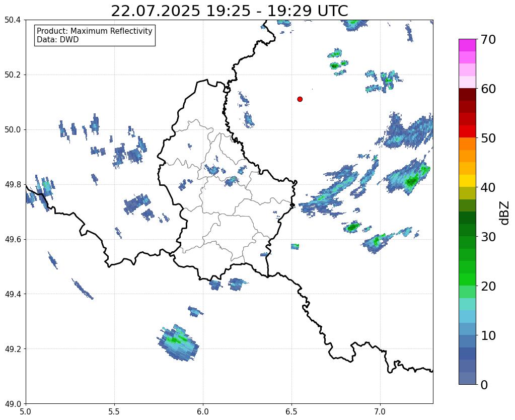Click the title '22.07.2025 19:25 - 19:29 UTC'
The image size is (515, 420).
(x=229, y=11)
